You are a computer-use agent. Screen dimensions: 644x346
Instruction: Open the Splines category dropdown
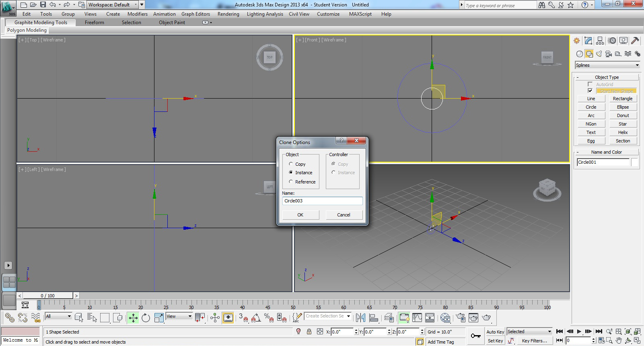(x=607, y=65)
